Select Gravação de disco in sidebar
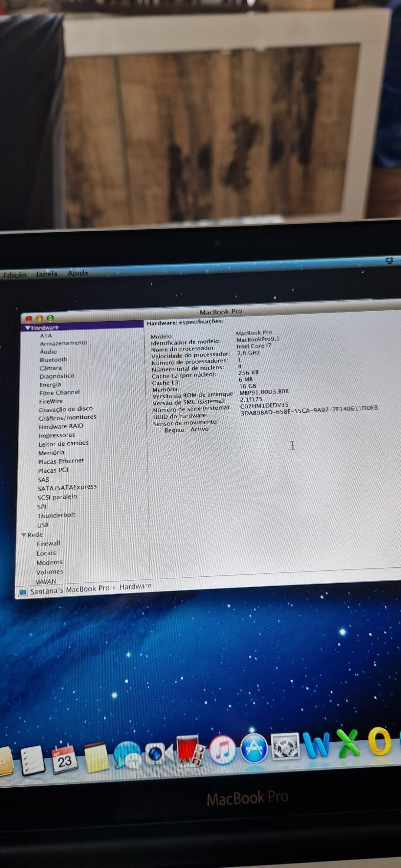401x868 pixels. pos(66,409)
